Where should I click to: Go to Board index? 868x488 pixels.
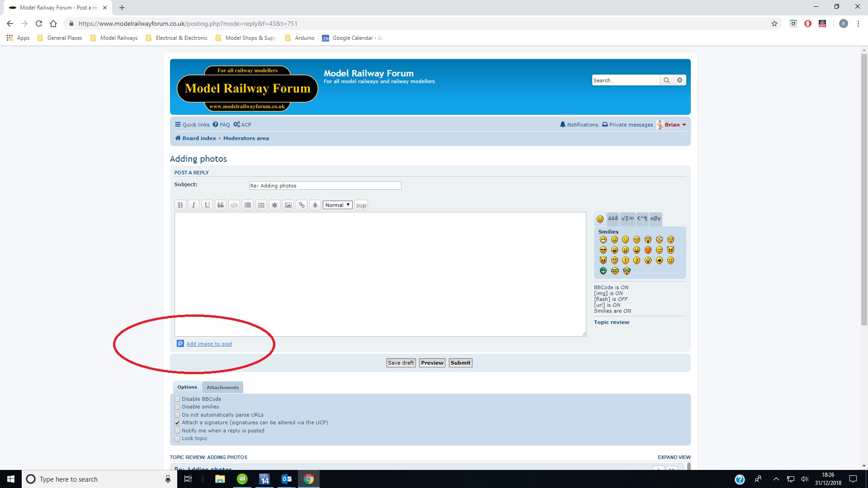[196, 138]
